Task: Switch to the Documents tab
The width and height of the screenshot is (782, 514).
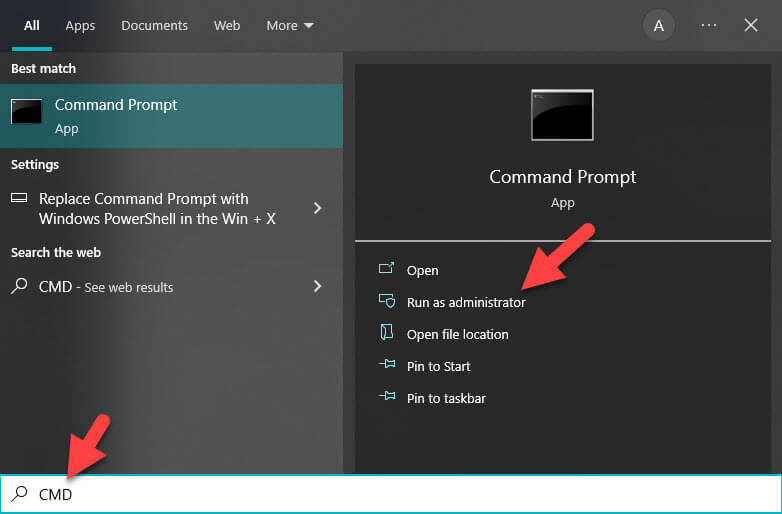Action: click(154, 26)
